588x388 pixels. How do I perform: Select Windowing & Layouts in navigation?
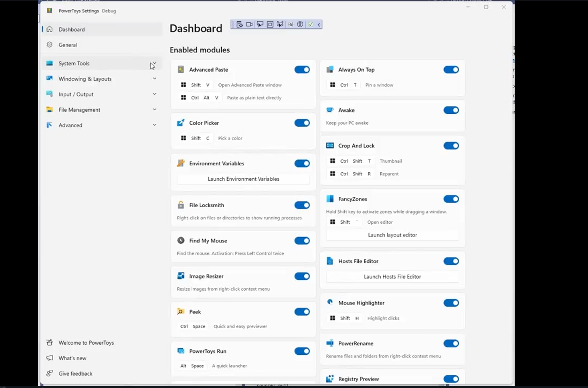click(102, 79)
